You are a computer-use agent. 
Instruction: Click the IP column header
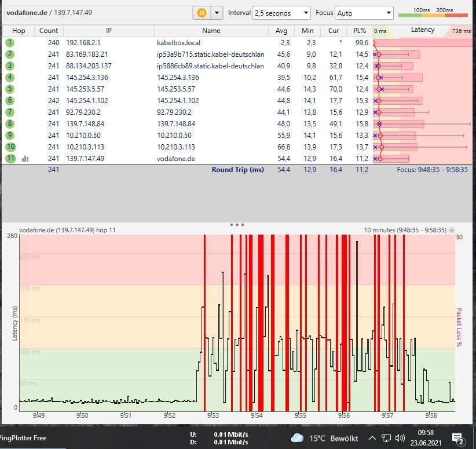point(109,31)
